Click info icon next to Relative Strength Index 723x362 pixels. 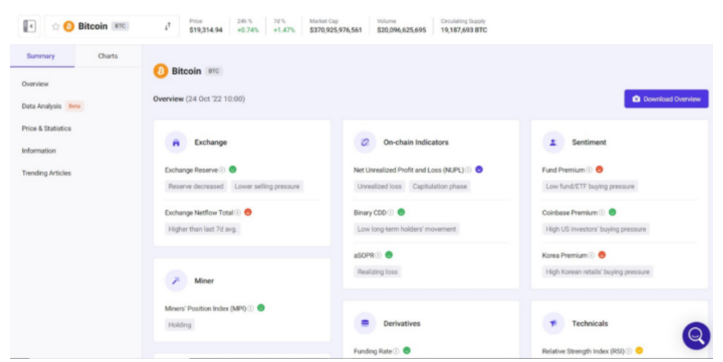click(x=629, y=351)
